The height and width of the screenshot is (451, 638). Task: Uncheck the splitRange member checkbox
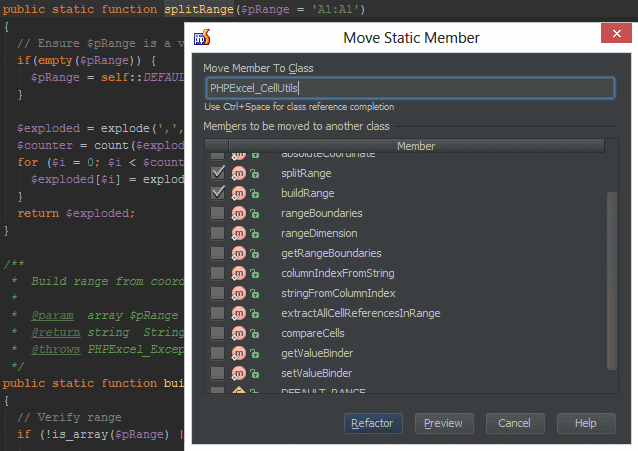click(218, 173)
